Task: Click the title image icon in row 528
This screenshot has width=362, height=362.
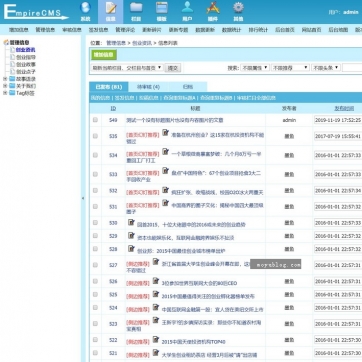Action: (x=131, y=248)
